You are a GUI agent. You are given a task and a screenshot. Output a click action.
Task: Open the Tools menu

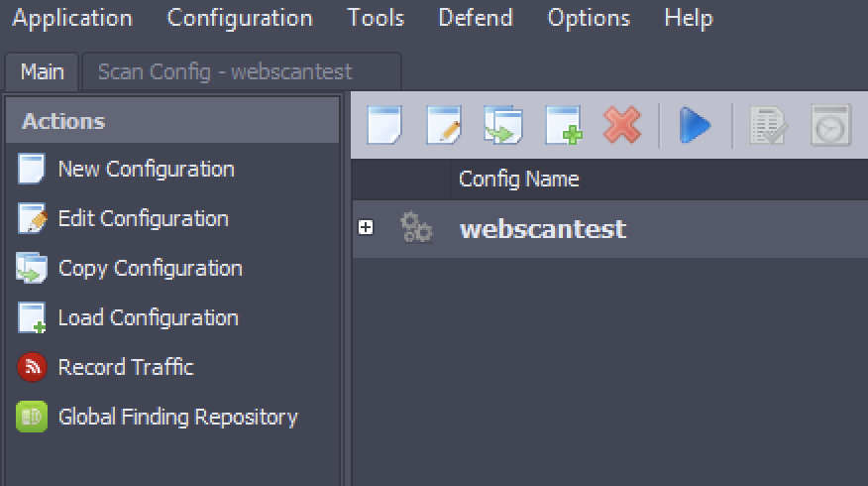(x=376, y=18)
